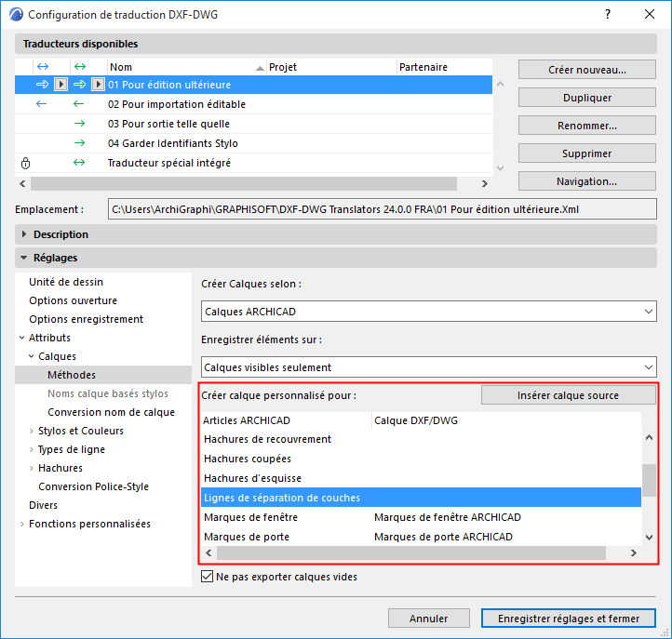672x639 pixels.
Task: Click custom layer list vertical scrollbar thumb
Action: pos(650,481)
